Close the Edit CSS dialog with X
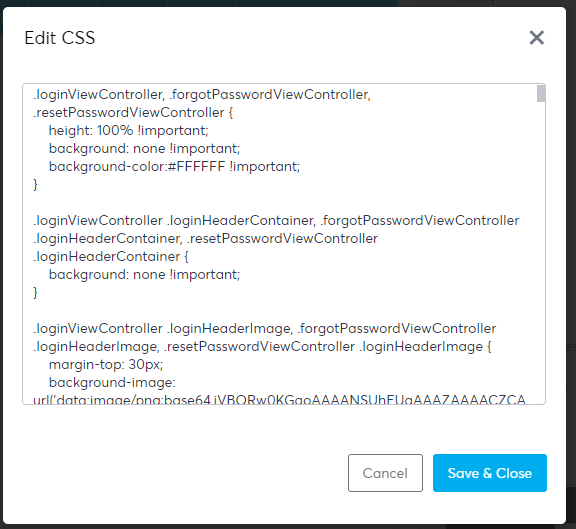 pyautogui.click(x=536, y=37)
